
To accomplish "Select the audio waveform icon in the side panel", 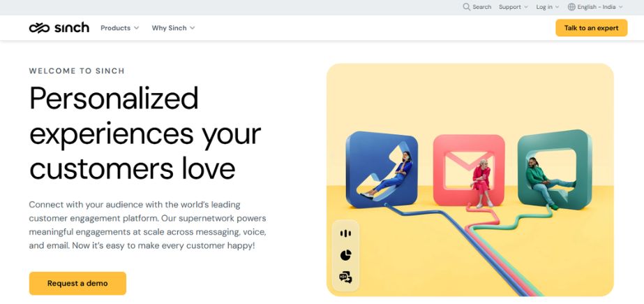I will (x=345, y=233).
